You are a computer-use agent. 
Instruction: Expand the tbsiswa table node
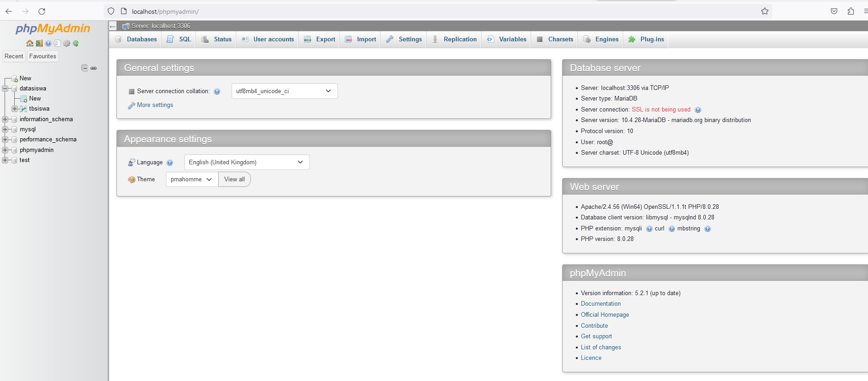click(x=15, y=109)
